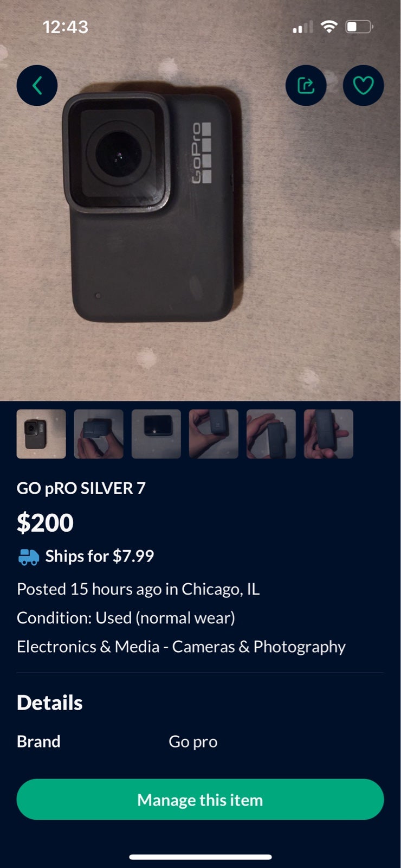Tap the battery indicator icon

coord(359,26)
